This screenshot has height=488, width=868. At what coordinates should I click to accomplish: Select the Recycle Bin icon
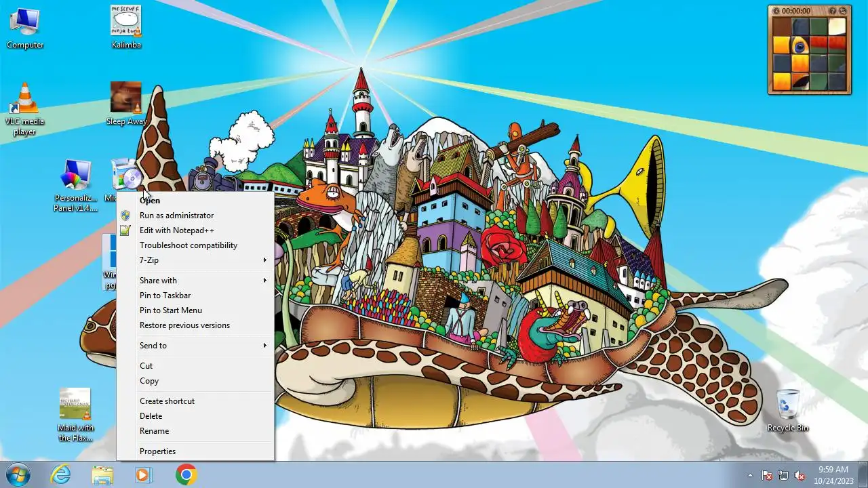[x=788, y=411]
